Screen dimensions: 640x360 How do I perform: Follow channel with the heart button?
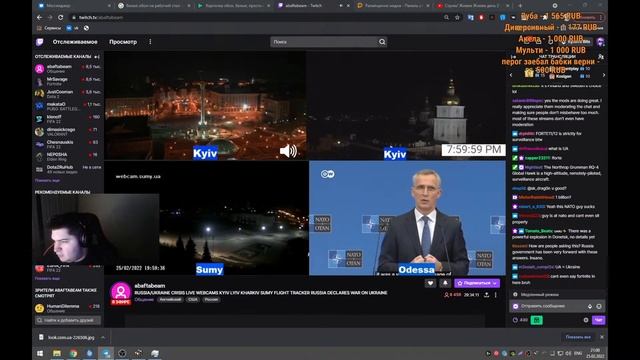pos(430,283)
